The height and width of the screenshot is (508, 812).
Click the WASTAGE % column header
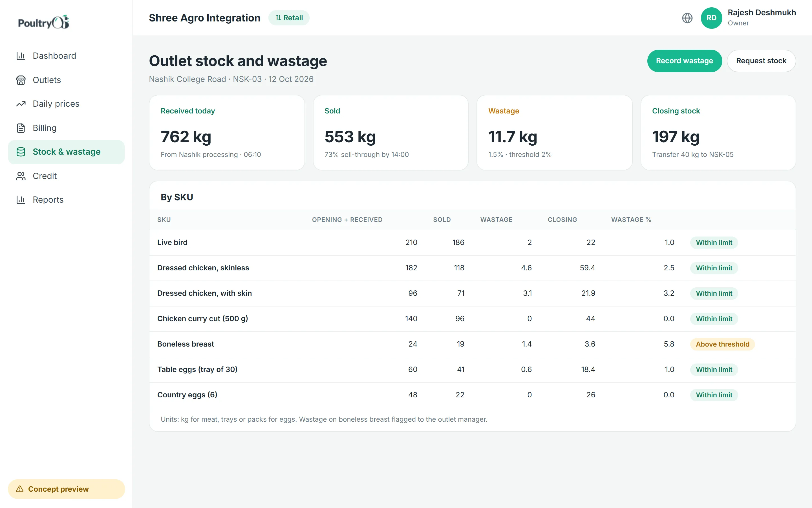pos(631,220)
